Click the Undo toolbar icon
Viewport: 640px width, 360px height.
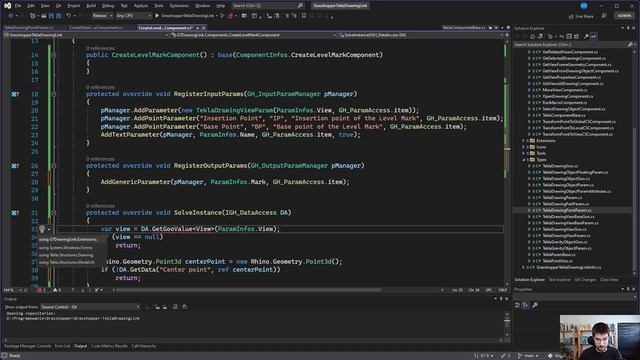pyautogui.click(x=69, y=16)
